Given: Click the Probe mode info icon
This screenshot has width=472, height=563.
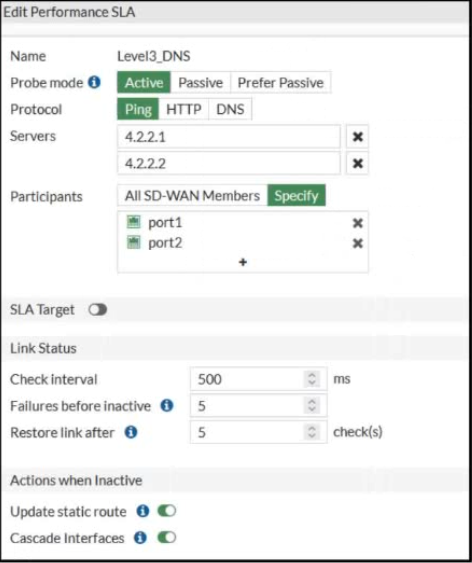Looking at the screenshot, I should (94, 83).
